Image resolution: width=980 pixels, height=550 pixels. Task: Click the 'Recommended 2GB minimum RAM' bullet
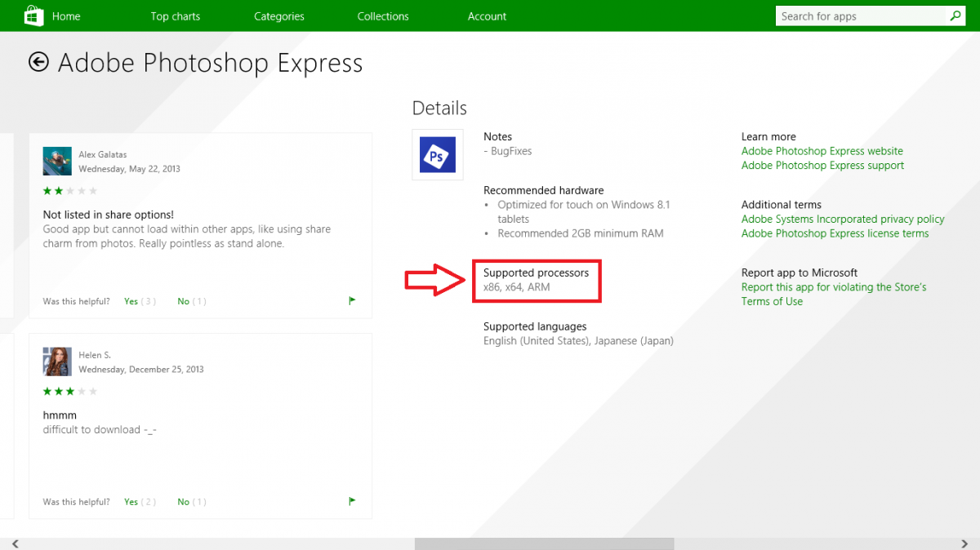(x=581, y=233)
